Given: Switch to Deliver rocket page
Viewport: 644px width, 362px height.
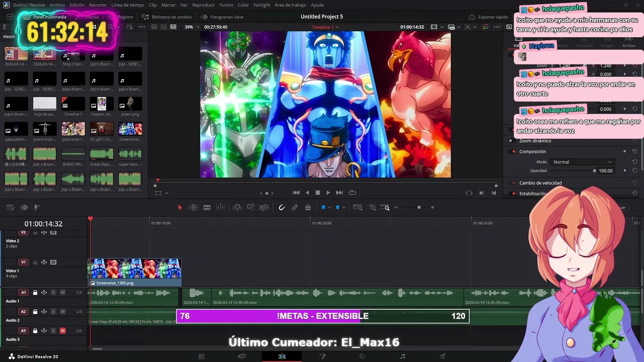Looking at the screenshot, I should point(443,356).
